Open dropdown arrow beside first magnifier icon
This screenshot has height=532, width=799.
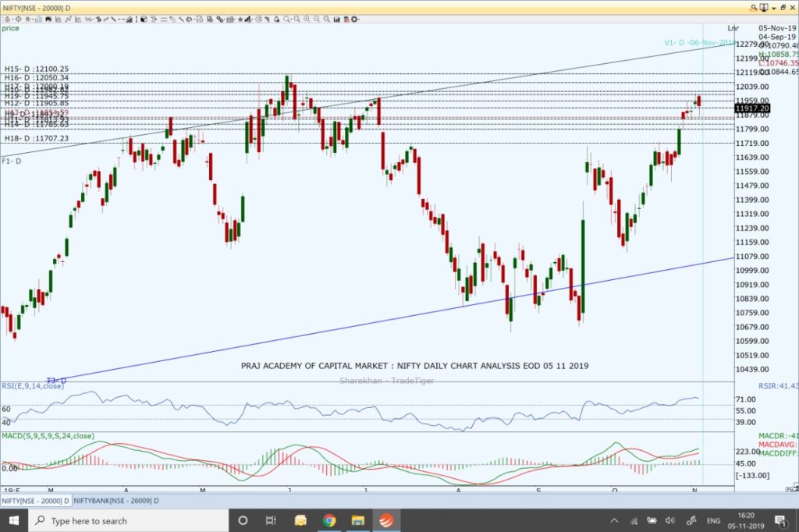(x=291, y=20)
